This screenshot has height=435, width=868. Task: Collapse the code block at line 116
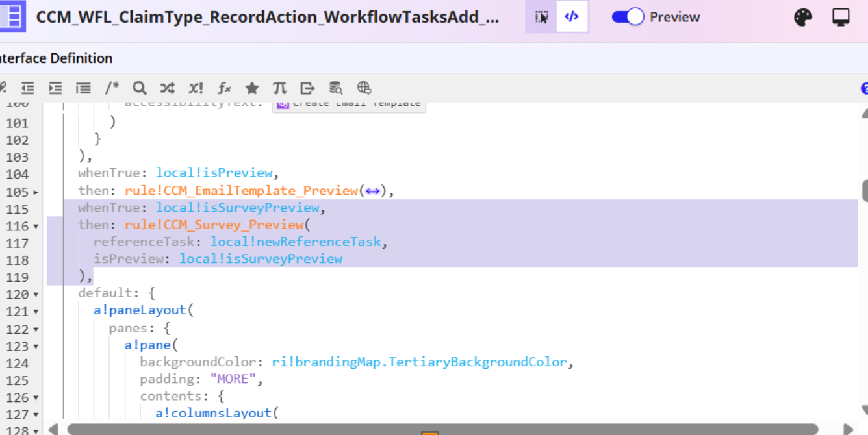pos(35,227)
